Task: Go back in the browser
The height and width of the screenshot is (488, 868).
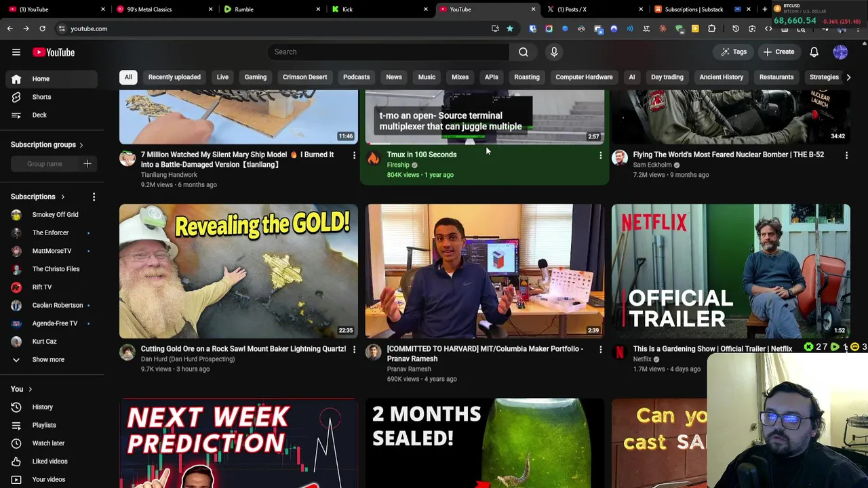Action: tap(9, 28)
